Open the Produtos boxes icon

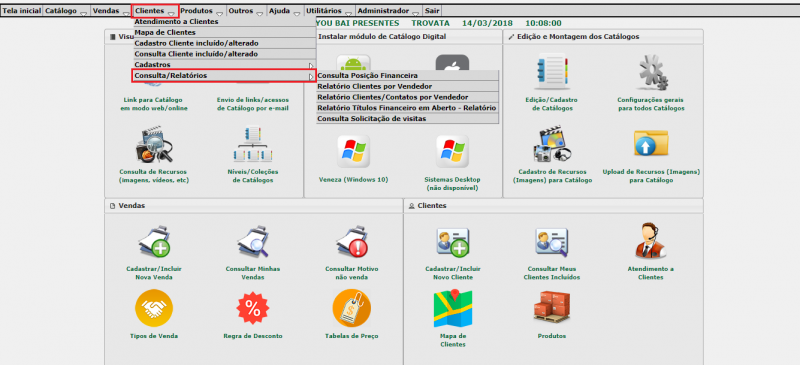pyautogui.click(x=552, y=306)
